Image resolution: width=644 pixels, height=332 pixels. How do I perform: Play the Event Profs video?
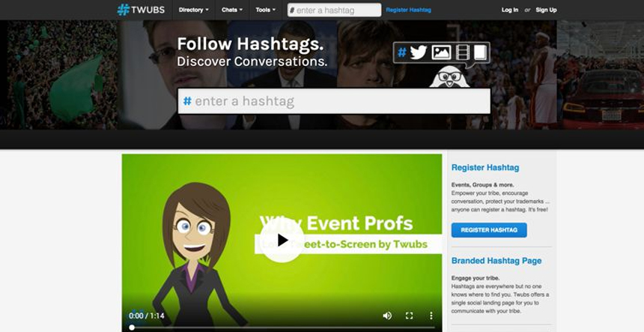point(282,241)
